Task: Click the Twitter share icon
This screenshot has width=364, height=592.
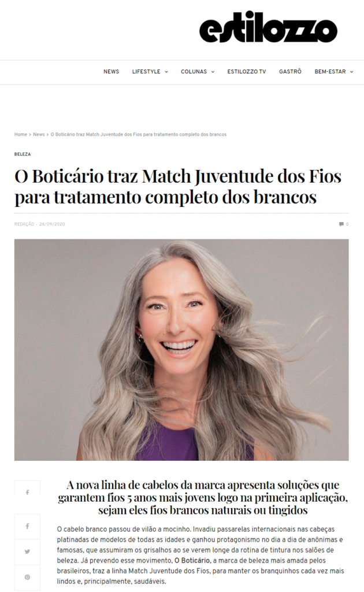Action: point(27,552)
